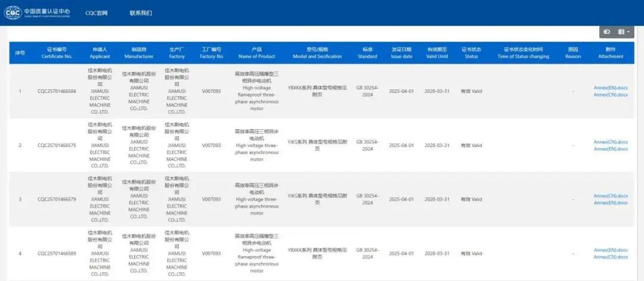Screen dimensions: 644x281
Task: Toggle the card view switch icon
Action: pyautogui.click(x=607, y=32)
